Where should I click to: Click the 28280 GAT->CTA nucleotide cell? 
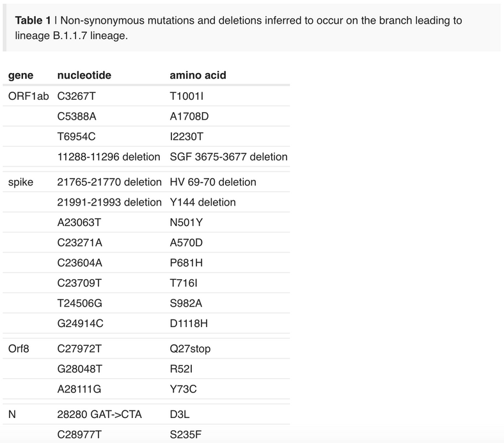(x=100, y=414)
